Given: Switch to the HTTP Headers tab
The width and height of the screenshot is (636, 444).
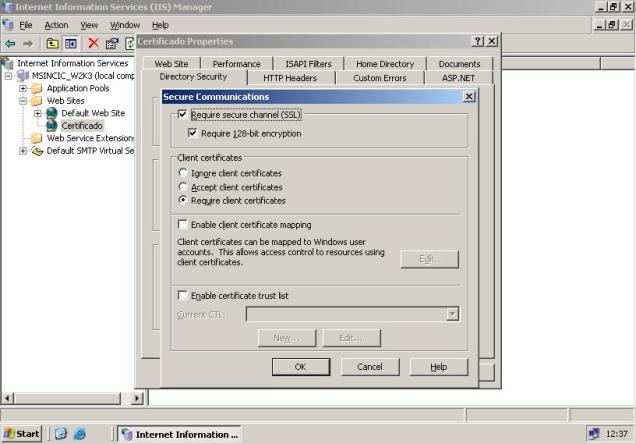Looking at the screenshot, I should tap(289, 78).
